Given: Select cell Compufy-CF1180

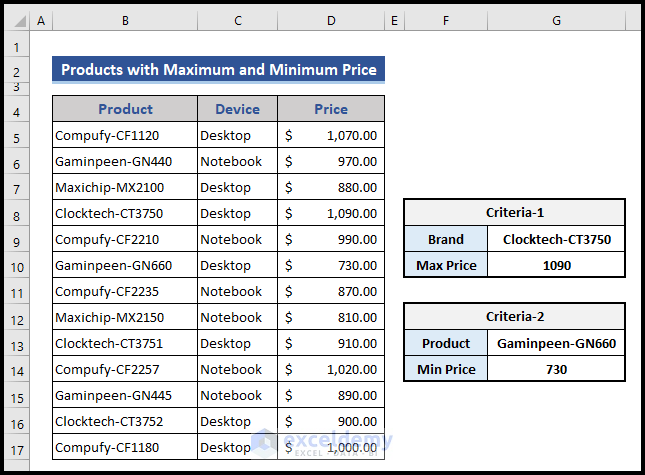Looking at the screenshot, I should 125,447.
